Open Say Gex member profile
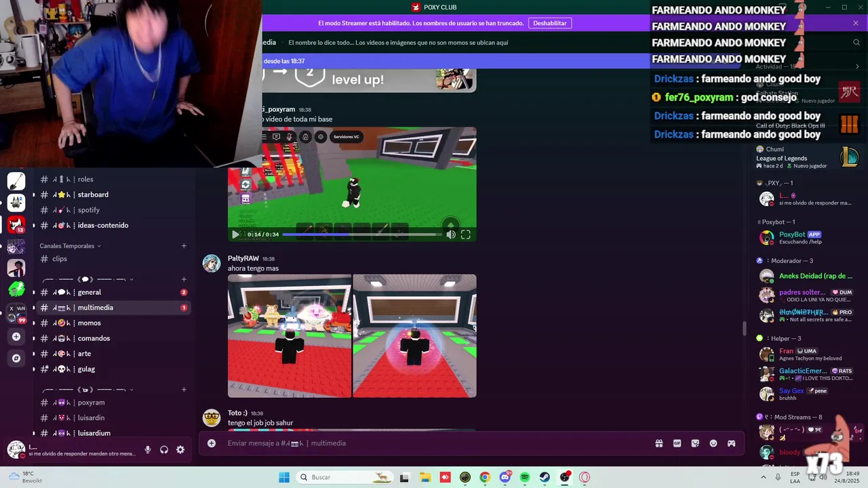 pyautogui.click(x=806, y=394)
